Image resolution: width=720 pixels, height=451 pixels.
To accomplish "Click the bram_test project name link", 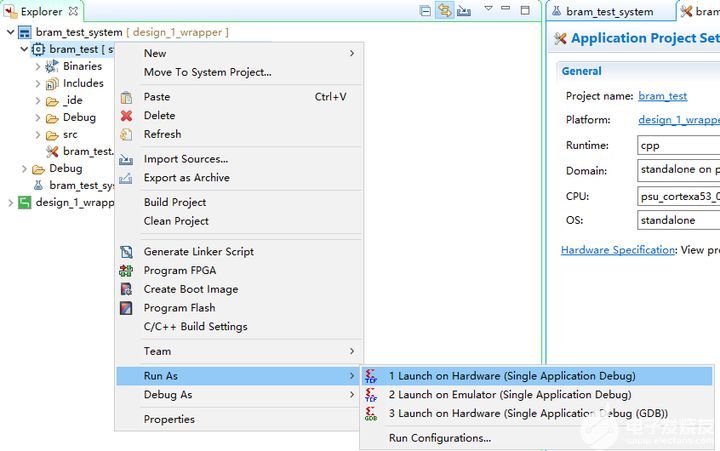I will 663,96.
